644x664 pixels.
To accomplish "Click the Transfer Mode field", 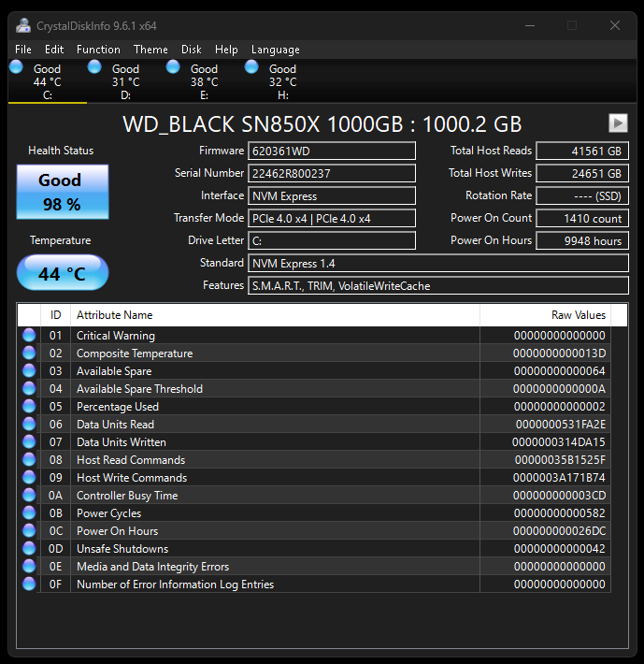I will [x=332, y=218].
